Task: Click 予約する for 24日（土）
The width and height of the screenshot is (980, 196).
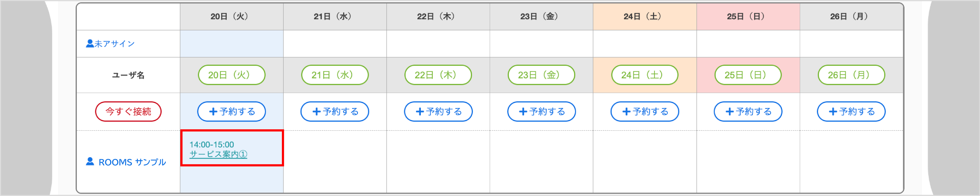Action: coord(644,111)
